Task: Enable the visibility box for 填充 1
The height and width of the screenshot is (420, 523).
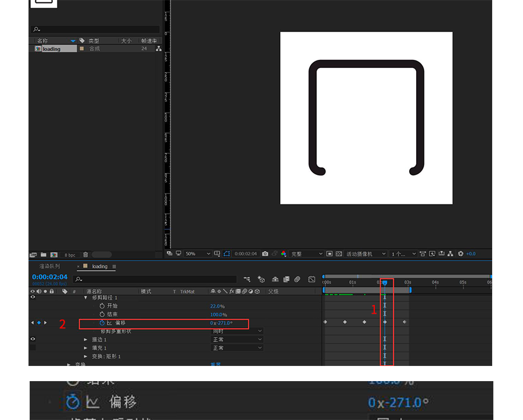Action: (x=33, y=347)
